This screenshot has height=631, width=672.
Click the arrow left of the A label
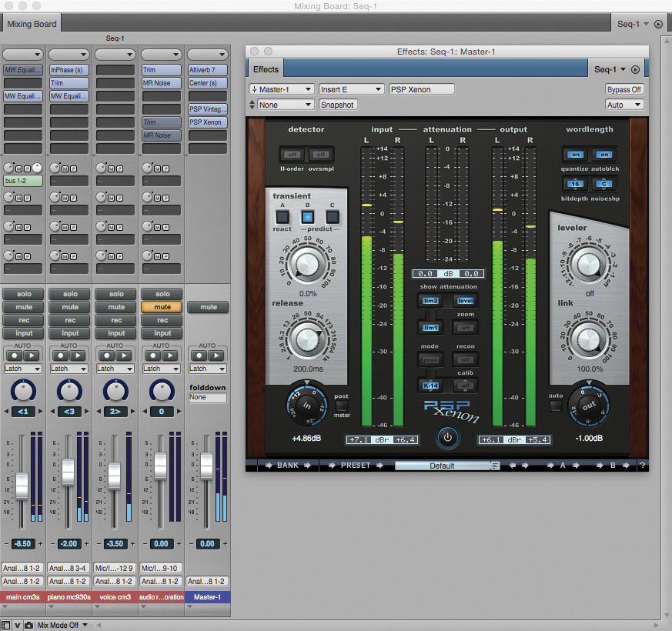[x=550, y=466]
